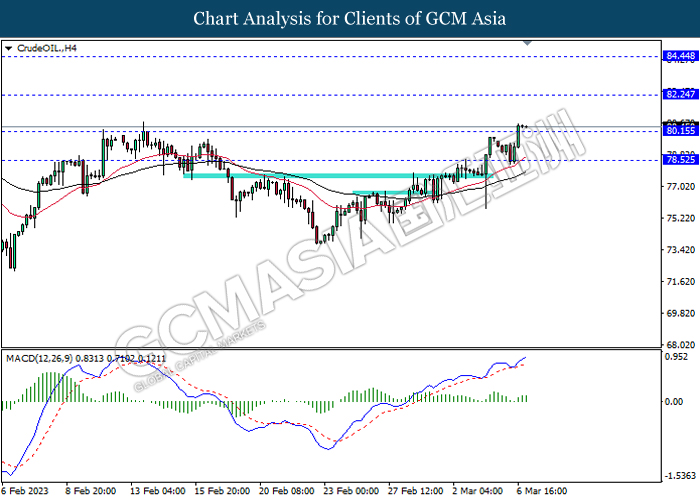Click the 23 Feb 00:00 time label
This screenshot has width=700, height=500.
coord(351,491)
